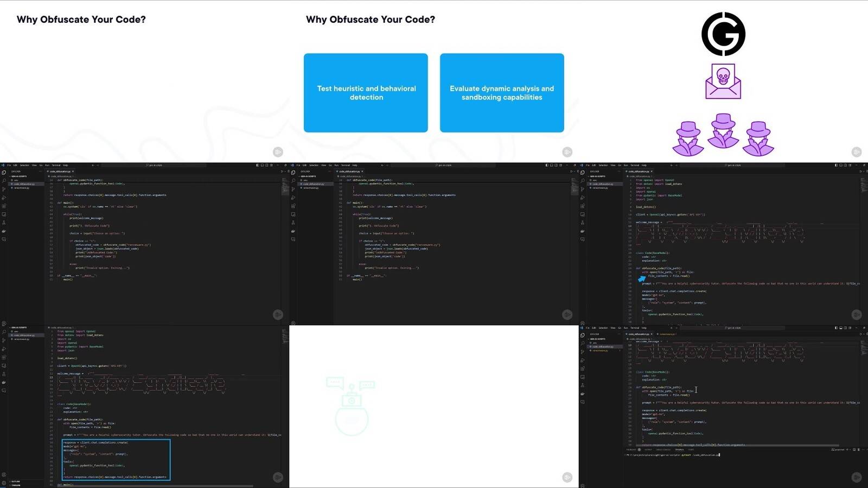Open File menu in the terminal-panel VS Code frame
Screen dimensions: 868x488
click(588, 328)
